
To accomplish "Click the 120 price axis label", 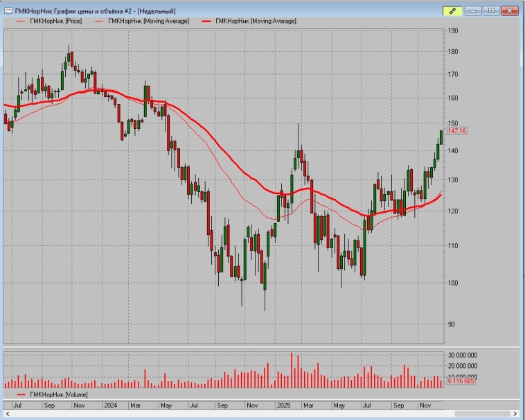I will (453, 211).
